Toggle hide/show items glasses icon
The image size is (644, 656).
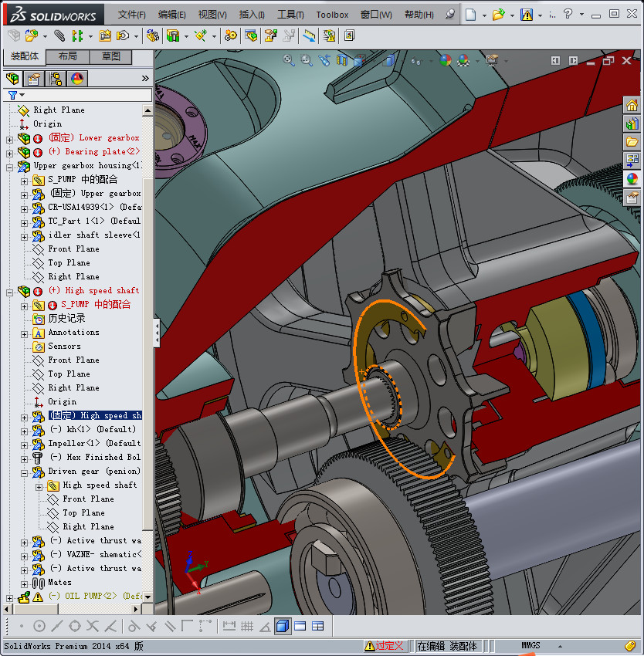(x=417, y=60)
